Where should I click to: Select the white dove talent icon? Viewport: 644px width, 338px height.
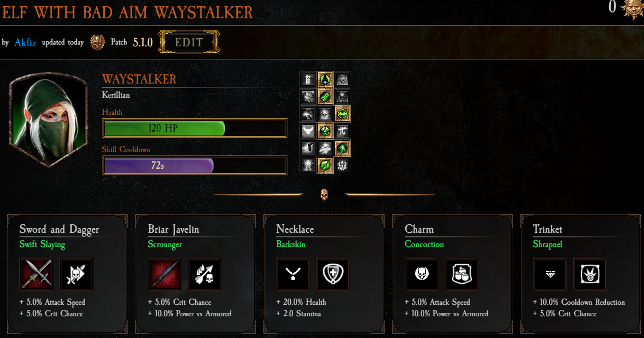308,131
